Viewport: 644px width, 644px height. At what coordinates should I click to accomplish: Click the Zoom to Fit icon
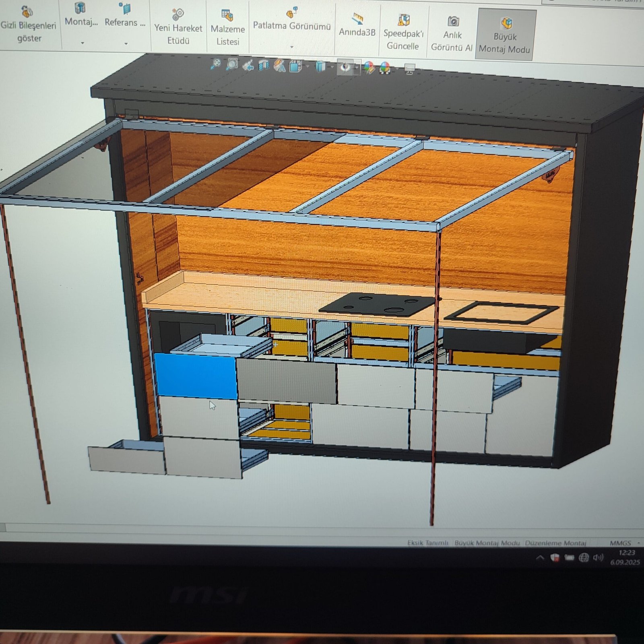pos(215,64)
